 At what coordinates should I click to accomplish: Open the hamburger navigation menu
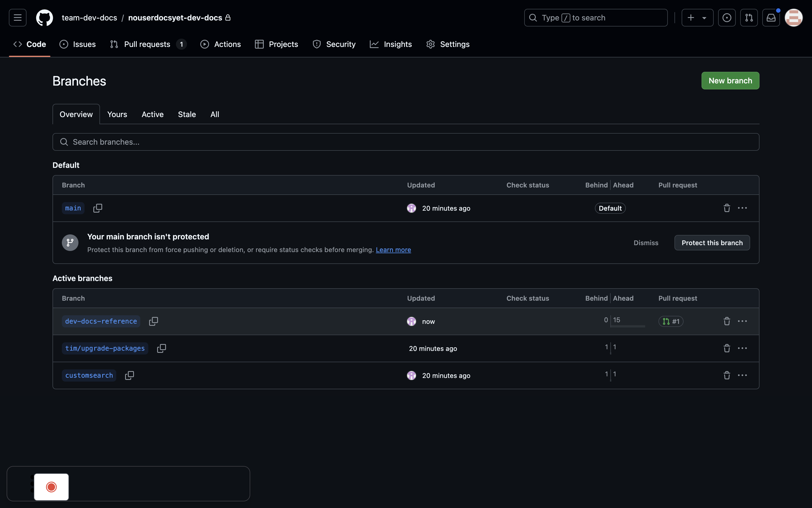[17, 17]
